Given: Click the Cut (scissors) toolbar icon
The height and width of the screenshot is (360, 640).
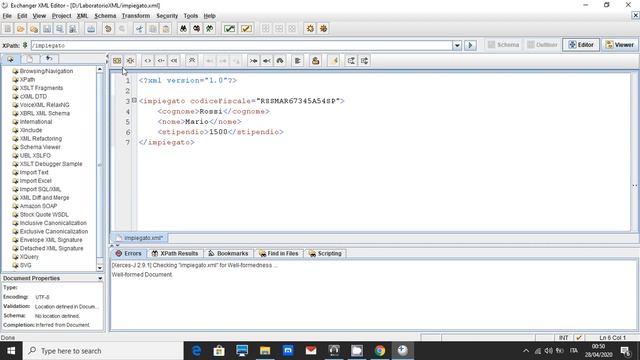Looking at the screenshot, I should pyautogui.click(x=140, y=29).
